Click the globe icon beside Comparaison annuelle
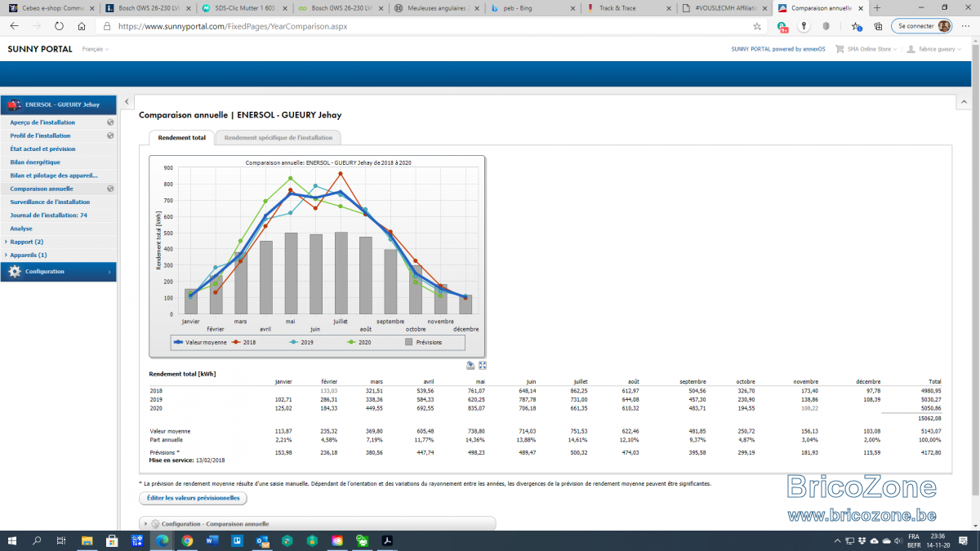The width and height of the screenshot is (980, 551). (x=110, y=189)
